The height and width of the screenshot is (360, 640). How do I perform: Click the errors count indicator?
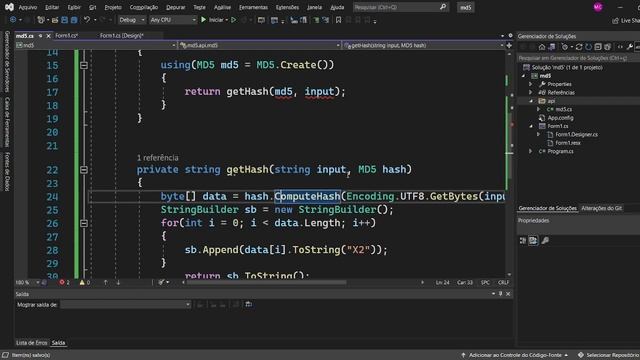[64, 282]
